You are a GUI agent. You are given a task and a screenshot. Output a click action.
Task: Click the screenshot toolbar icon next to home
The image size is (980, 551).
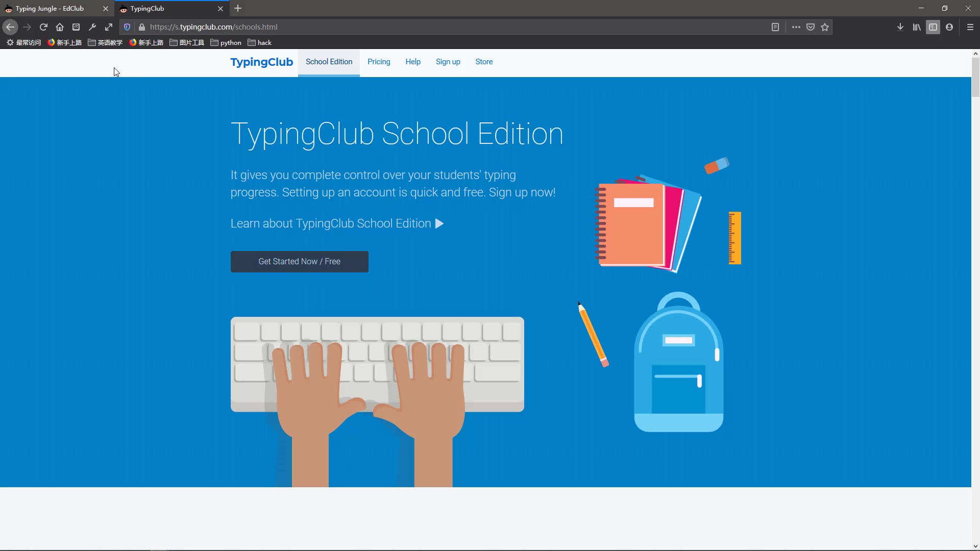pyautogui.click(x=76, y=27)
